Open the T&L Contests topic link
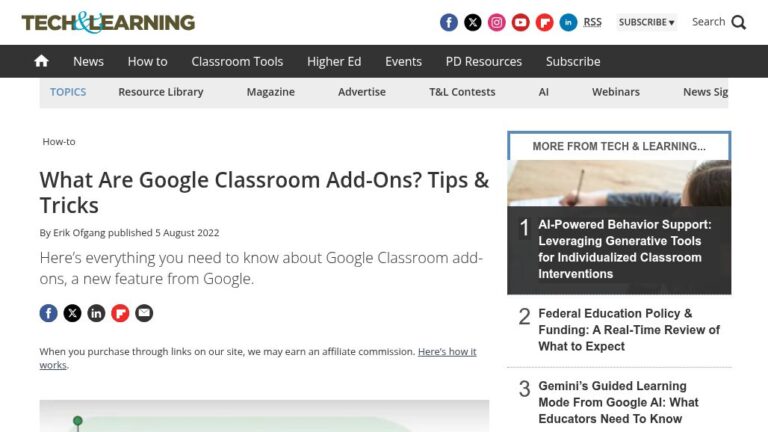Image resolution: width=768 pixels, height=432 pixels. (462, 92)
